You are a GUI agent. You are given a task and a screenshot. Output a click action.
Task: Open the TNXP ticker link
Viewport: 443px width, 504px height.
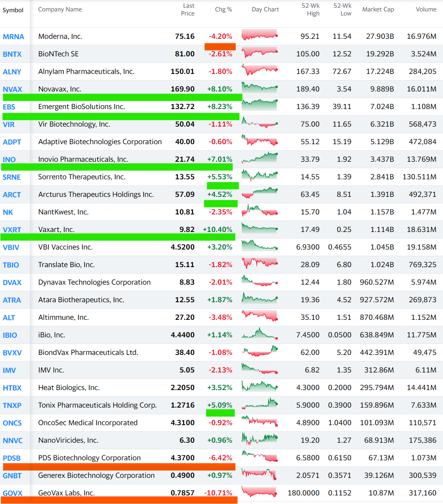coord(12,406)
